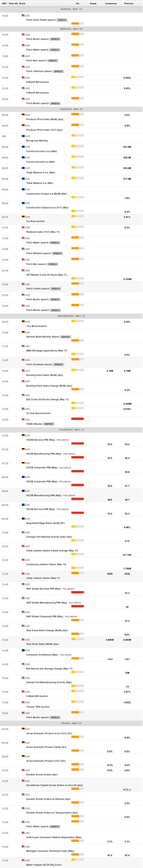Click US flag beside FOMC Minutes
The width and height of the screenshot is (143, 868).
pyautogui.click(x=23, y=419)
